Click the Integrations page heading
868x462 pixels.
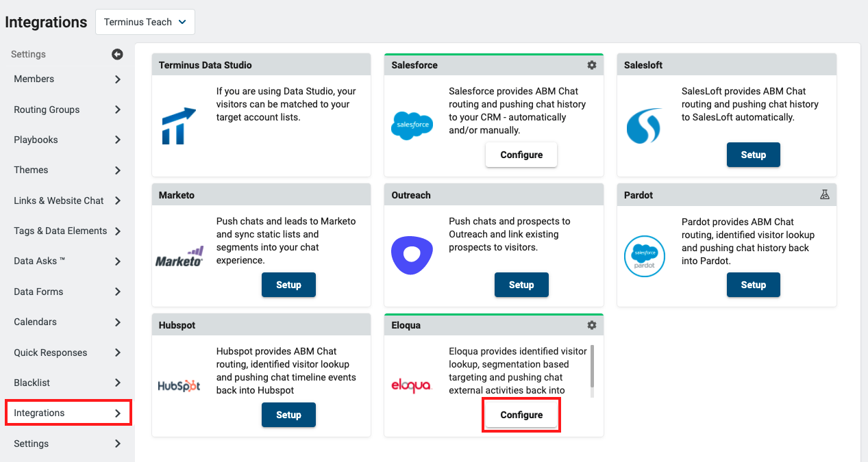46,22
